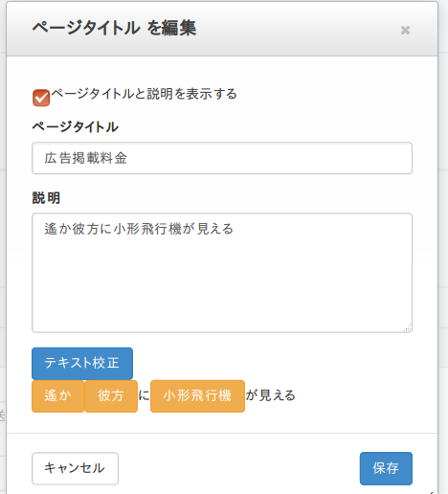448x494 pixels.
Task: Run the テキスト校正 button
Action: point(82,363)
